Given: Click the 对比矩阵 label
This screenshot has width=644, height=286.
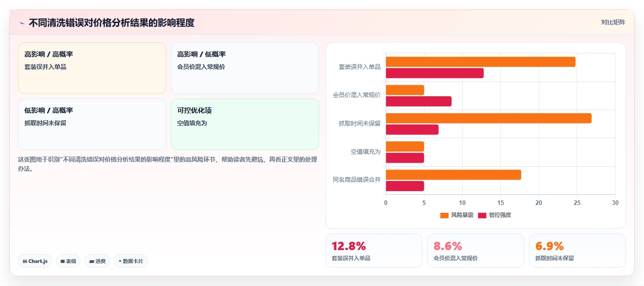Looking at the screenshot, I should coord(613,22).
